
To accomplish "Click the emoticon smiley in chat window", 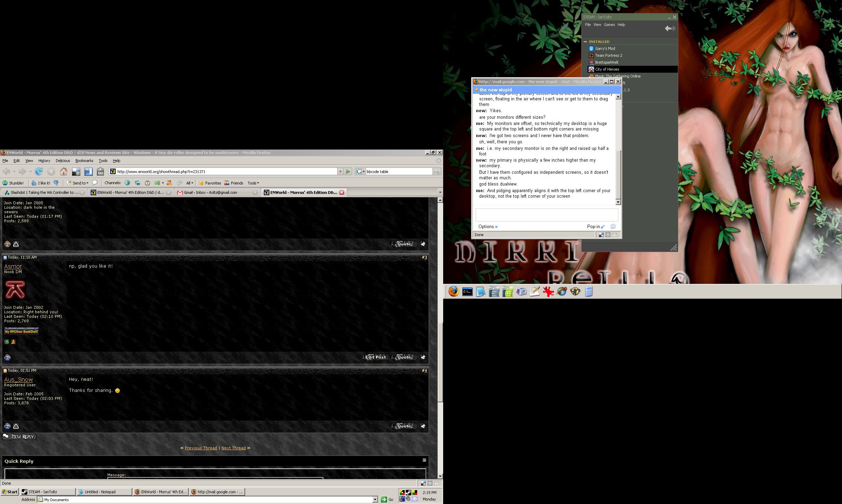I will (613, 226).
